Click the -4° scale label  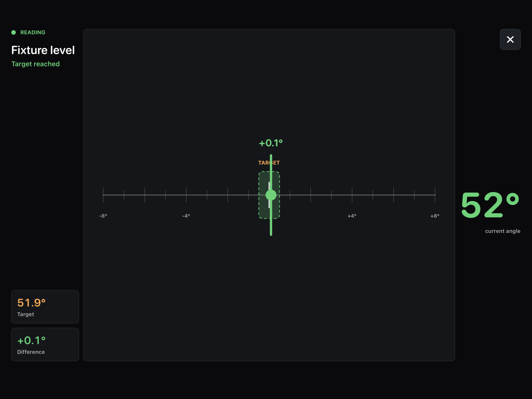tap(186, 216)
